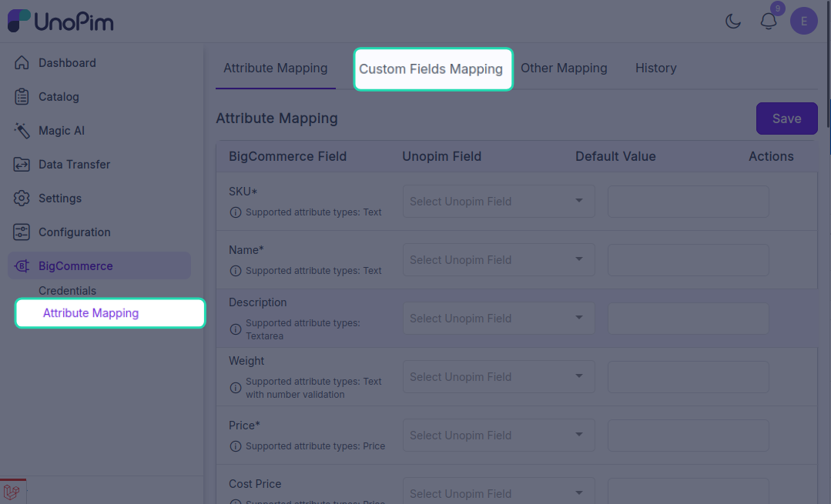Click the Cost Price default value field
This screenshot has height=504, width=831.
[688, 491]
